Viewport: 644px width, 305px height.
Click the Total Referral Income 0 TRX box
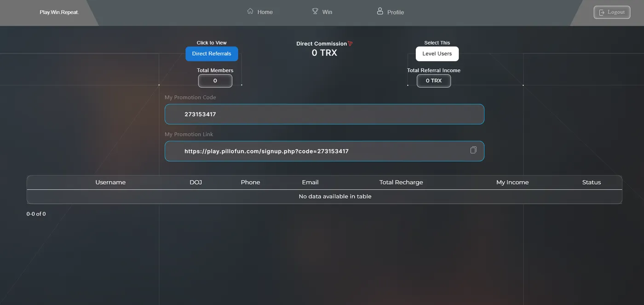[x=434, y=81]
